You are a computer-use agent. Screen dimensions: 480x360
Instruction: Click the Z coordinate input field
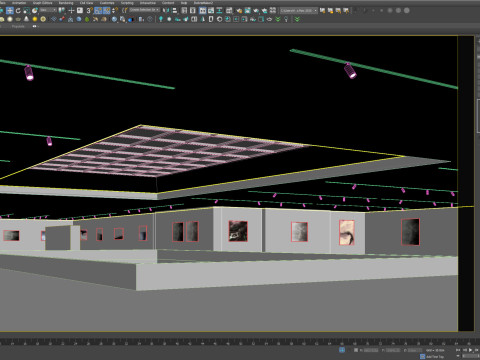click(x=415, y=350)
